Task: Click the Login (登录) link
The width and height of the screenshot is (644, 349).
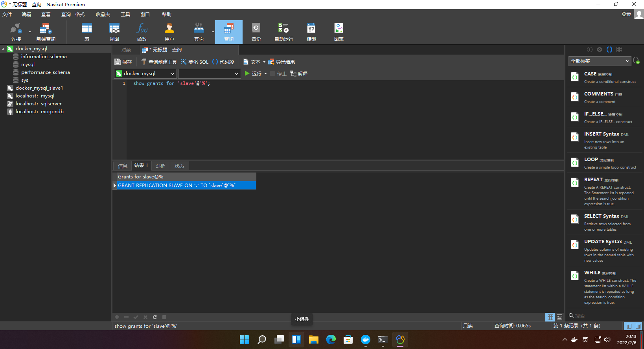Action: [x=626, y=14]
